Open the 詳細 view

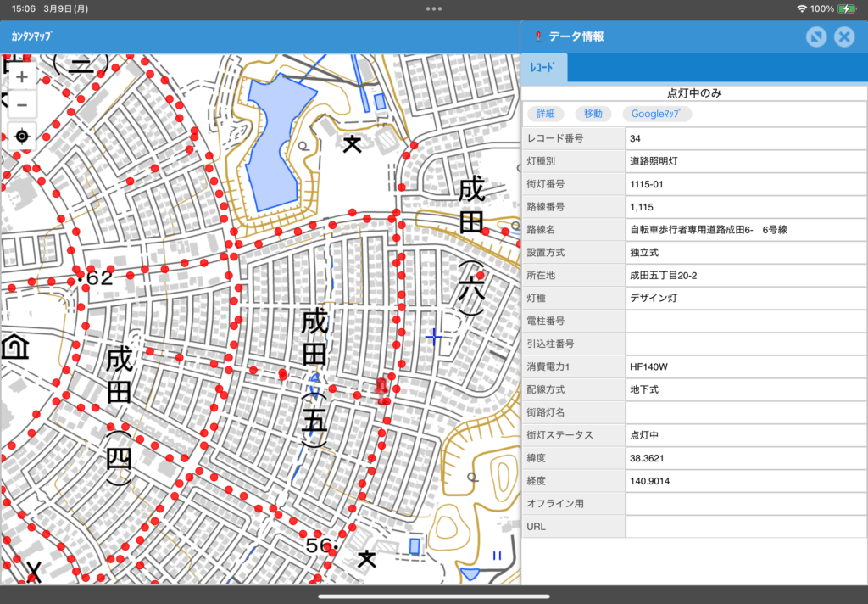(x=545, y=112)
